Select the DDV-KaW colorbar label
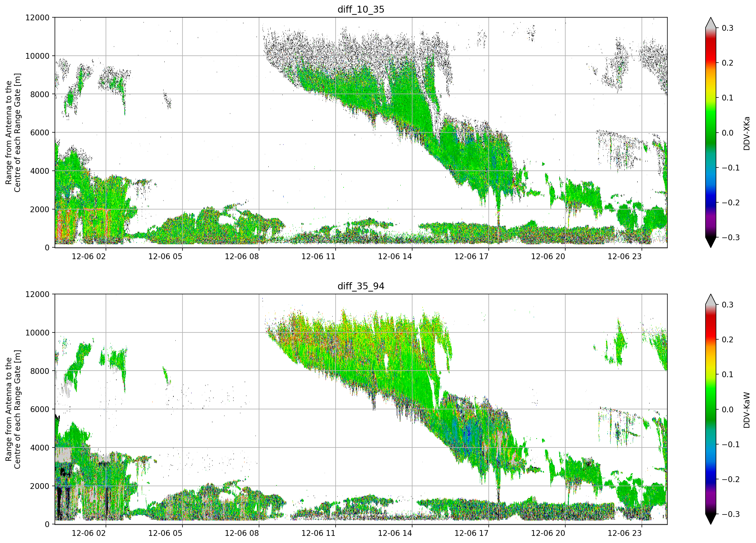This screenshot has height=543, width=756. coord(747,410)
